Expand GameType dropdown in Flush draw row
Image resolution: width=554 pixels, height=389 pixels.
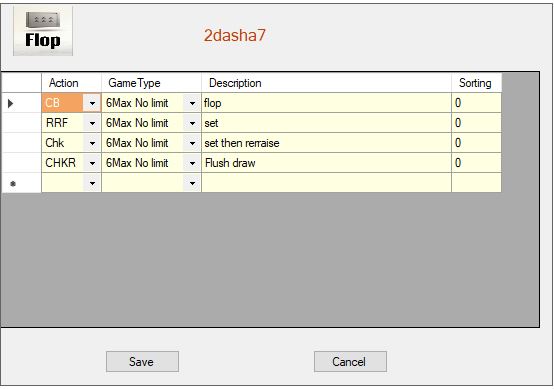pyautogui.click(x=192, y=163)
